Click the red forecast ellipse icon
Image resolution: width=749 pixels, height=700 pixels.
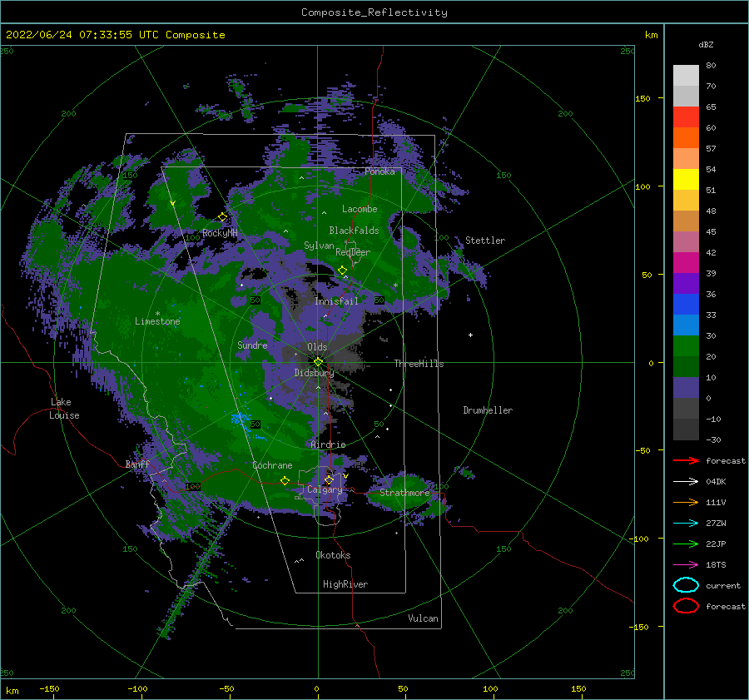click(x=686, y=606)
